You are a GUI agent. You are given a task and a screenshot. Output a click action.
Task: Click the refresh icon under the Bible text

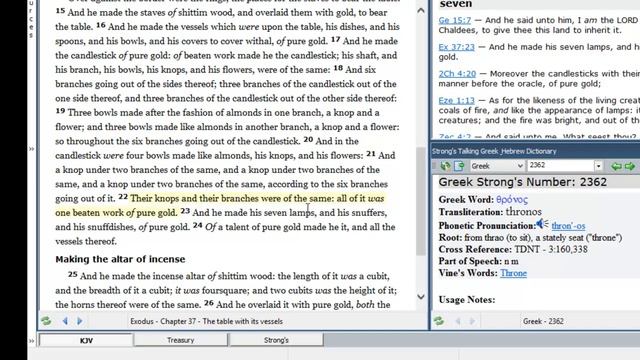tap(46, 321)
